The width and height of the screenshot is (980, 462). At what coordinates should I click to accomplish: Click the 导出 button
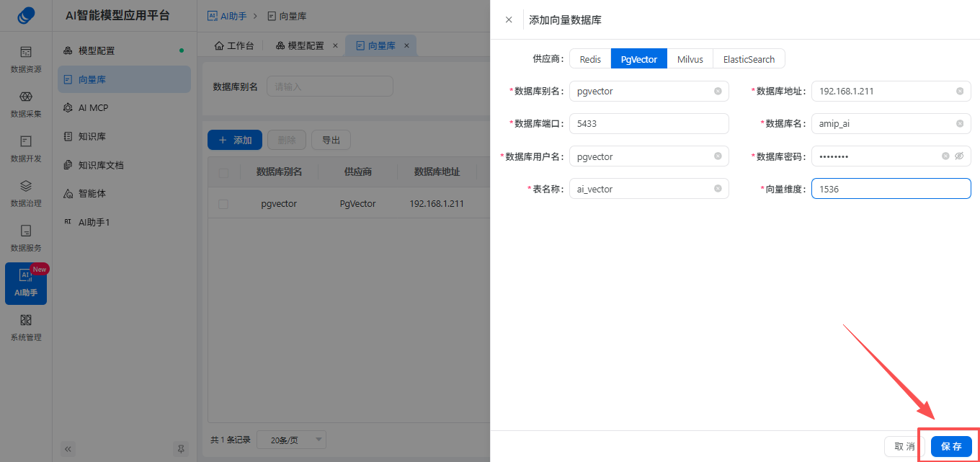[x=331, y=140]
